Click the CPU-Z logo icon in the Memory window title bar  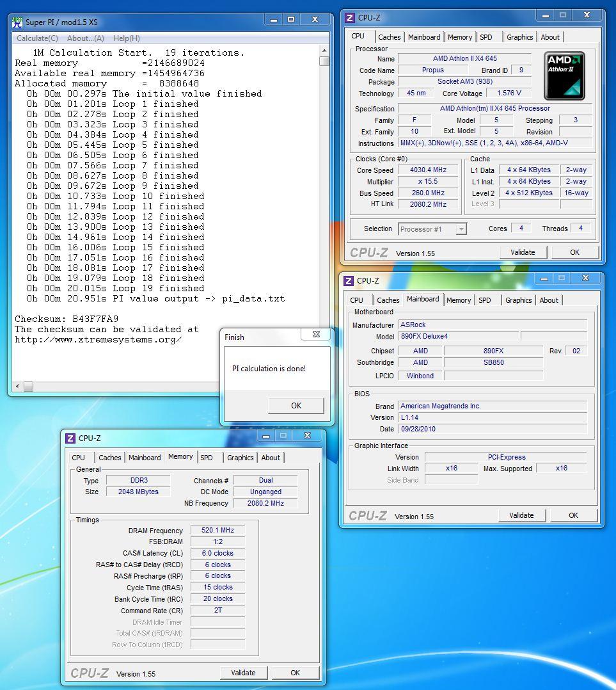[x=70, y=438]
